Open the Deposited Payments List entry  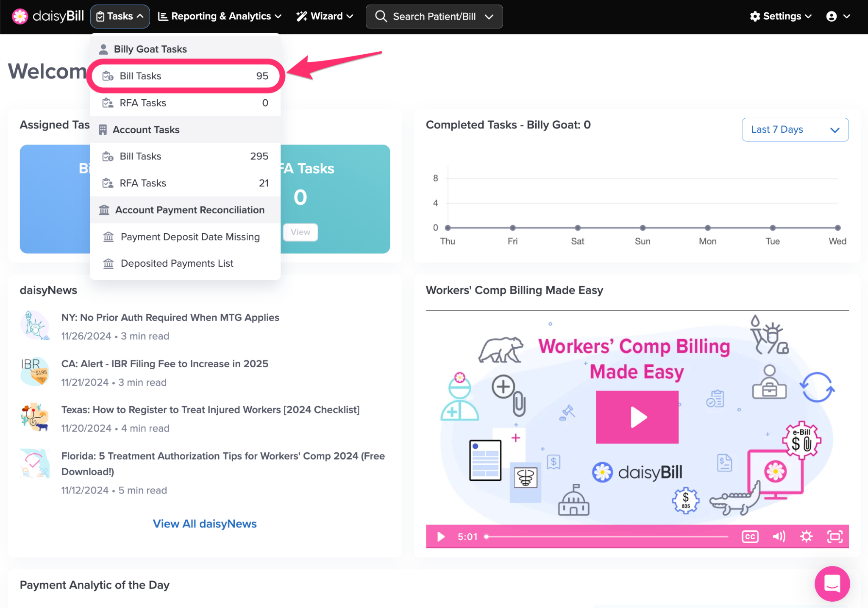[x=177, y=263]
